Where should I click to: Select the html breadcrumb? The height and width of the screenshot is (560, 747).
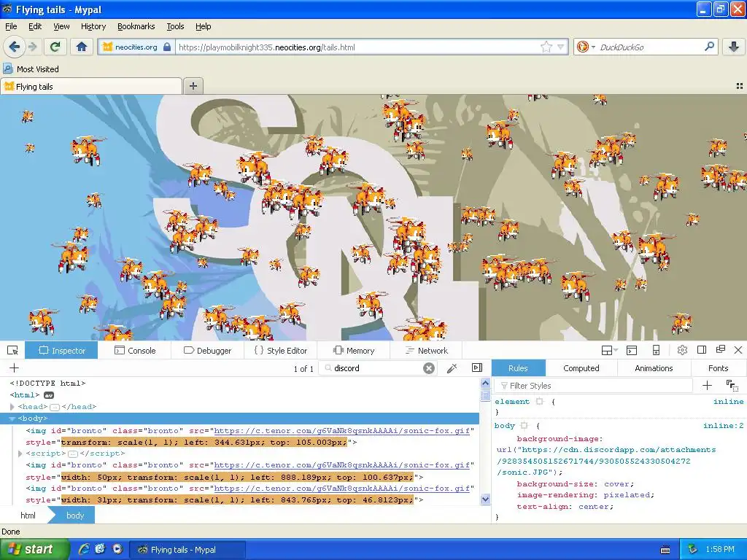28,516
